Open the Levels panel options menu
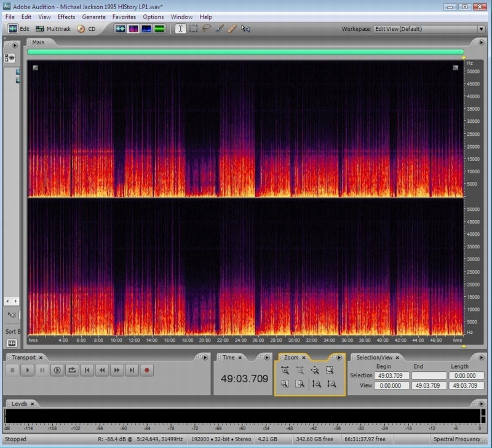This screenshot has width=492, height=448. click(482, 404)
